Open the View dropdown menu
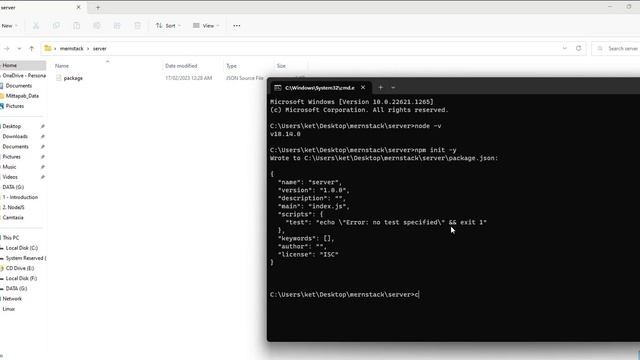This screenshot has width=640, height=360. coord(206,26)
